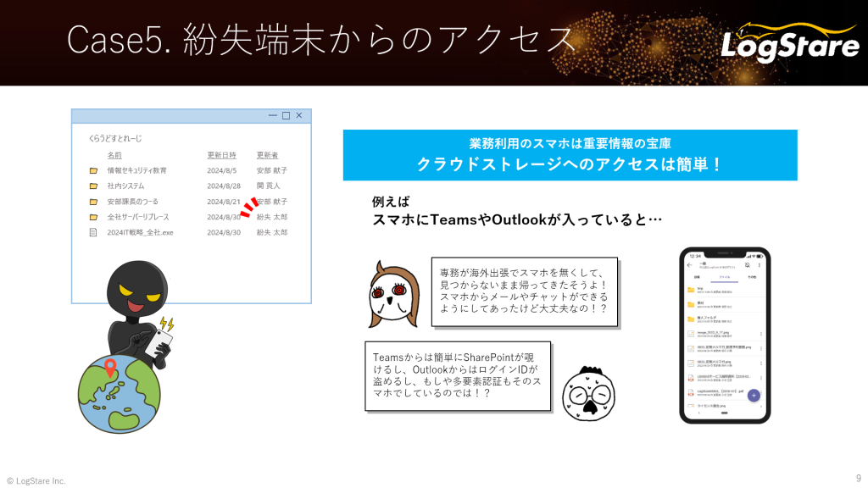Click the slide title Case5. 紛失端末からのアクセス
Image resolution: width=868 pixels, height=488 pixels.
[x=321, y=40]
